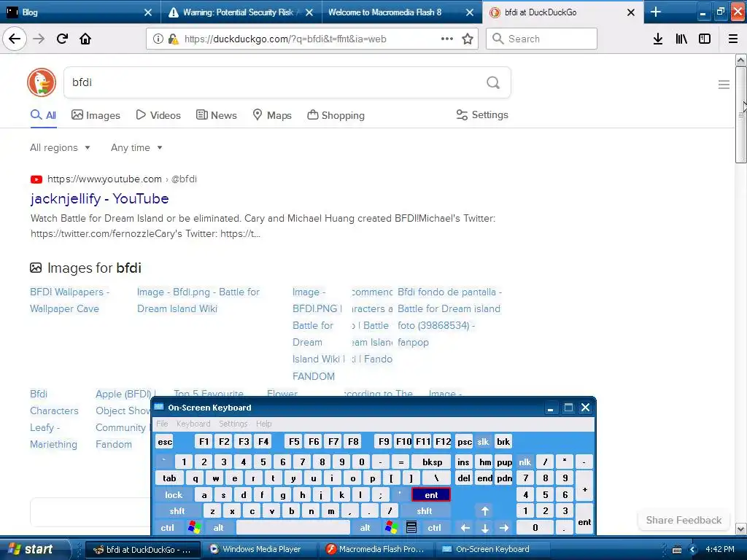This screenshot has width=747, height=560.
Task: Toggle the slk scroll lock key
Action: [x=483, y=441]
